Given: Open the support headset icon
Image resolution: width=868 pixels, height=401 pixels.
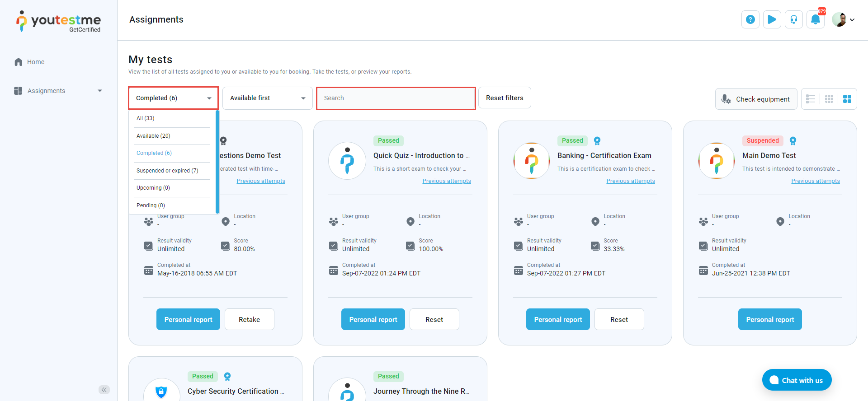Looking at the screenshot, I should pyautogui.click(x=793, y=19).
